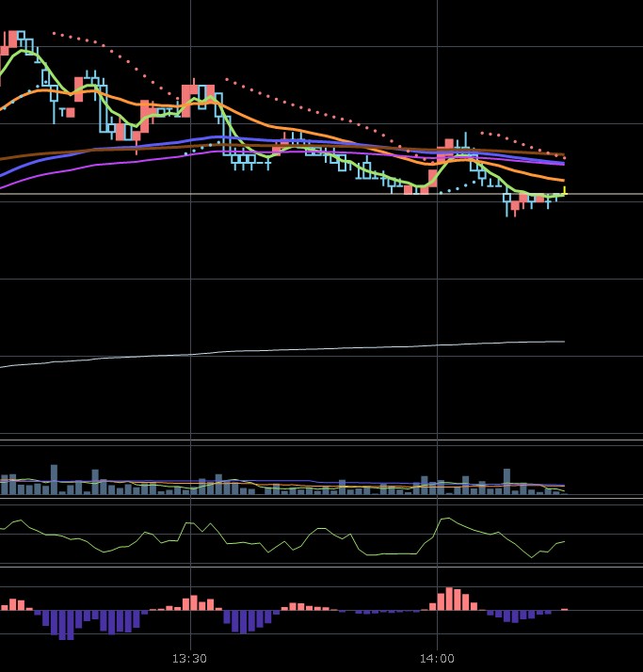This screenshot has height=672, width=643.
Task: Click the tall volume bar after 14:00
Action: pos(506,481)
